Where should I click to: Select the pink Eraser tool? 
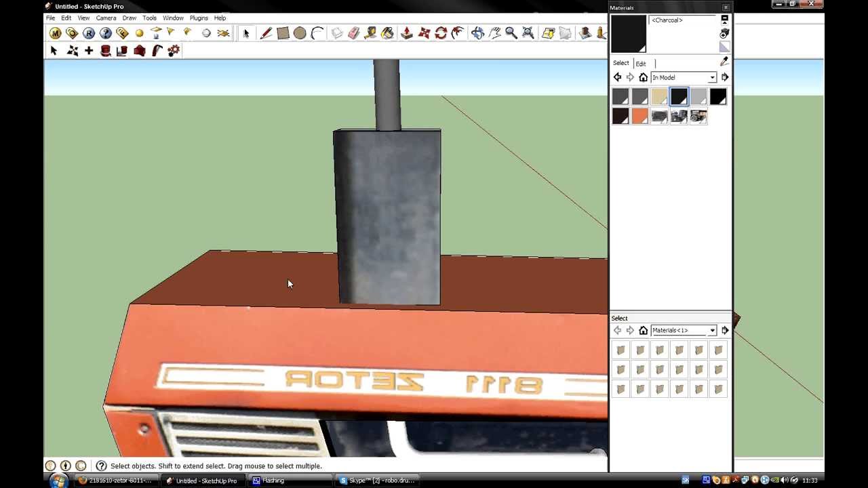coord(353,33)
